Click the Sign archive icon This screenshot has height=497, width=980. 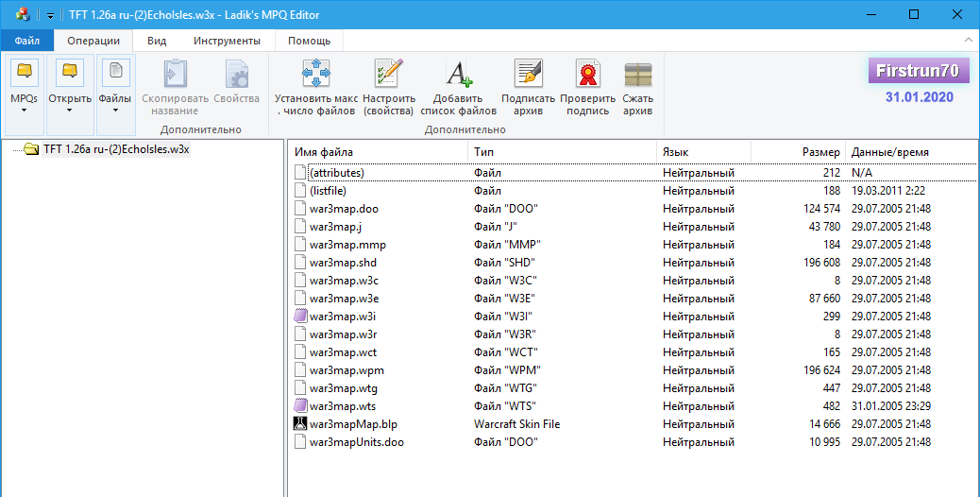click(x=528, y=74)
